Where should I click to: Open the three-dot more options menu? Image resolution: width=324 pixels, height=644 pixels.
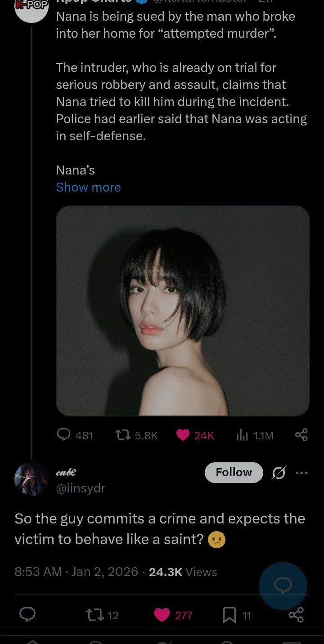[x=301, y=473]
